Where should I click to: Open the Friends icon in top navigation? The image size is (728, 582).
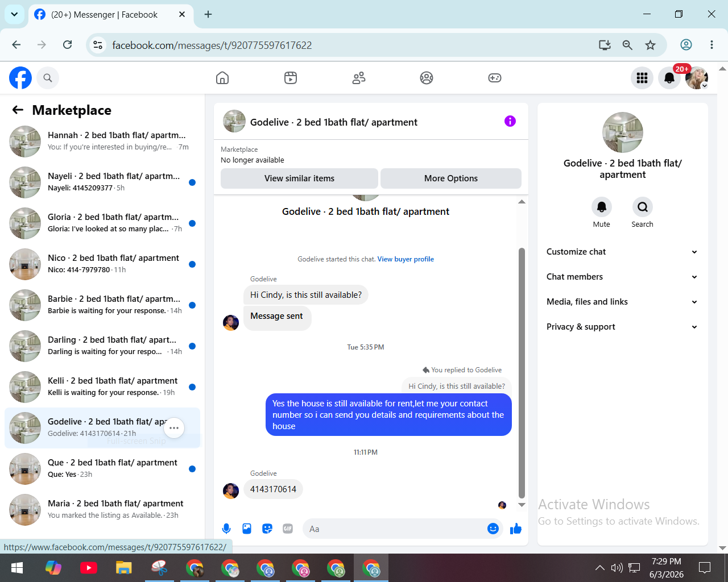coord(359,78)
